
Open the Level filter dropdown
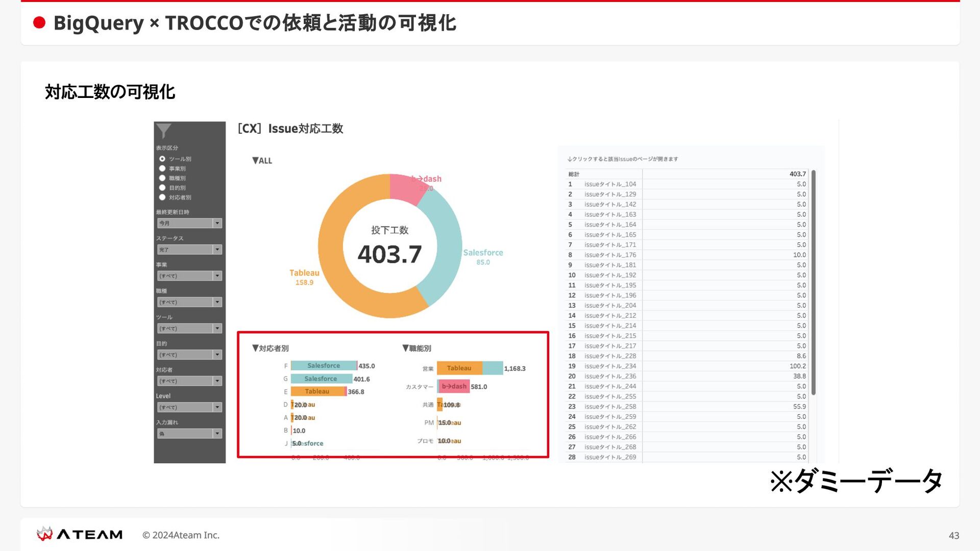coord(189,407)
